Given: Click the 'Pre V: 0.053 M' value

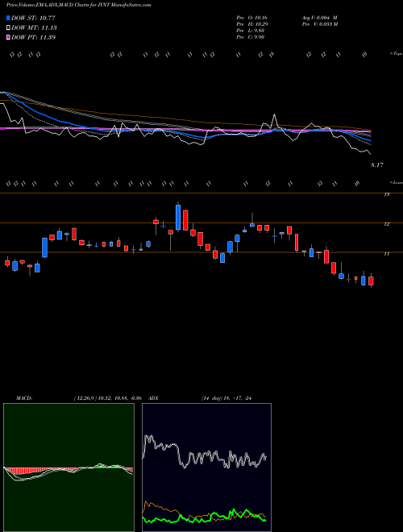Looking at the screenshot, I should click(319, 24).
